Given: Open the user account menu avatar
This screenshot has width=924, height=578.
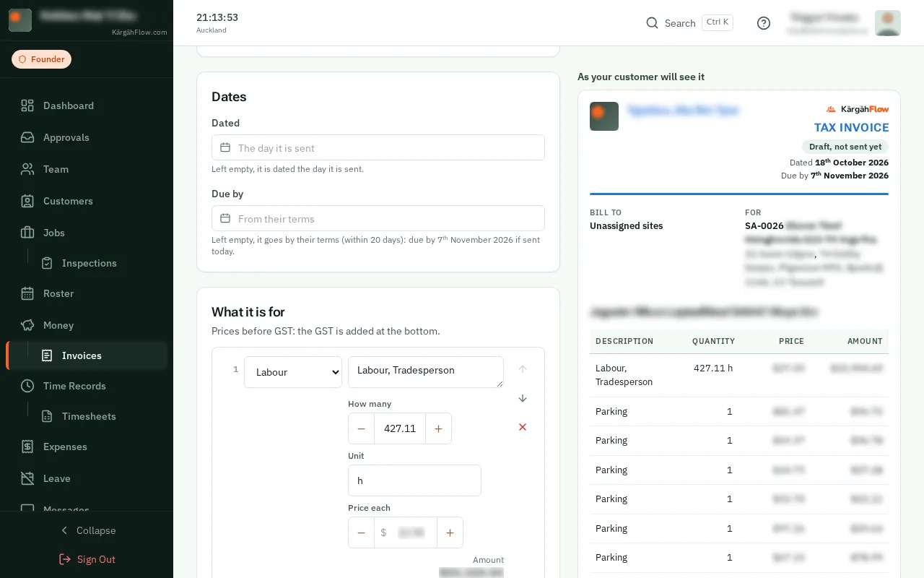Looking at the screenshot, I should pyautogui.click(x=888, y=23).
